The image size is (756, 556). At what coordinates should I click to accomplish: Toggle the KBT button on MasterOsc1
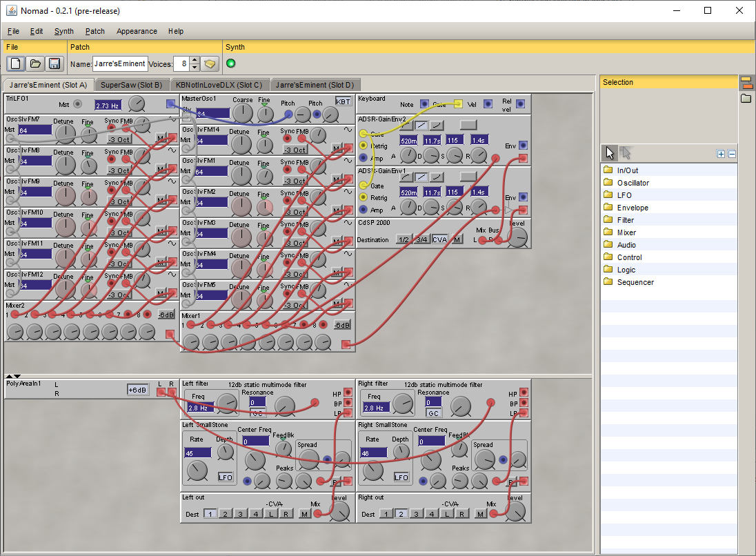[x=343, y=101]
